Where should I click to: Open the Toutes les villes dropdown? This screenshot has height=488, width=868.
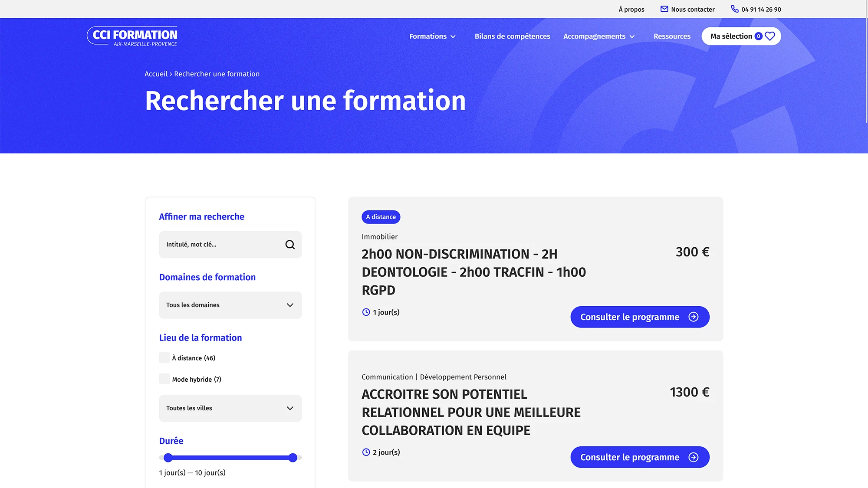(230, 408)
